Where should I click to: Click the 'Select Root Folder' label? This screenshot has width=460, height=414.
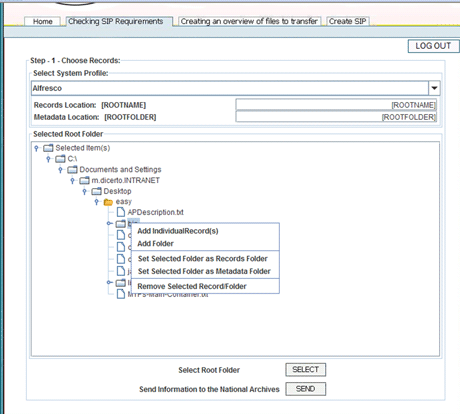point(209,370)
